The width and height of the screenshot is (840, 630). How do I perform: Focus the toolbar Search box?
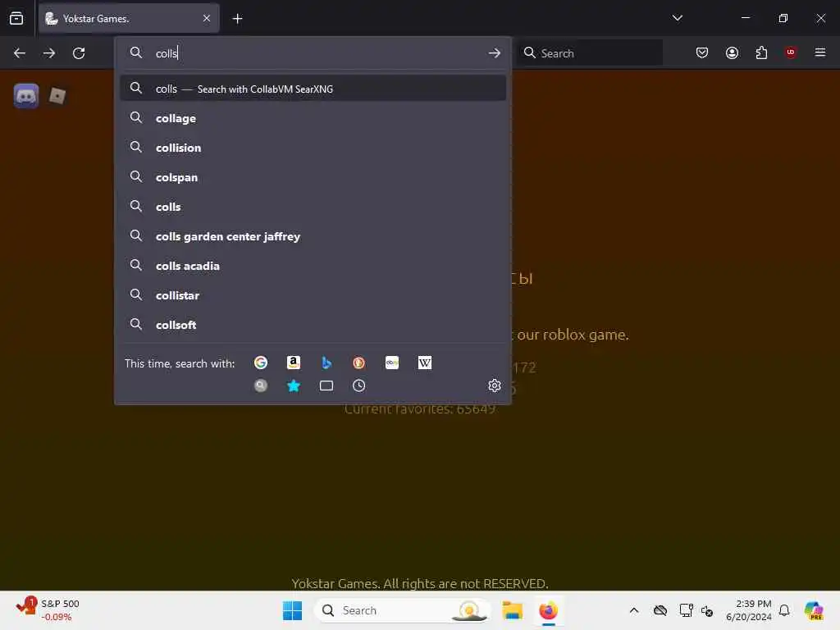click(x=590, y=53)
